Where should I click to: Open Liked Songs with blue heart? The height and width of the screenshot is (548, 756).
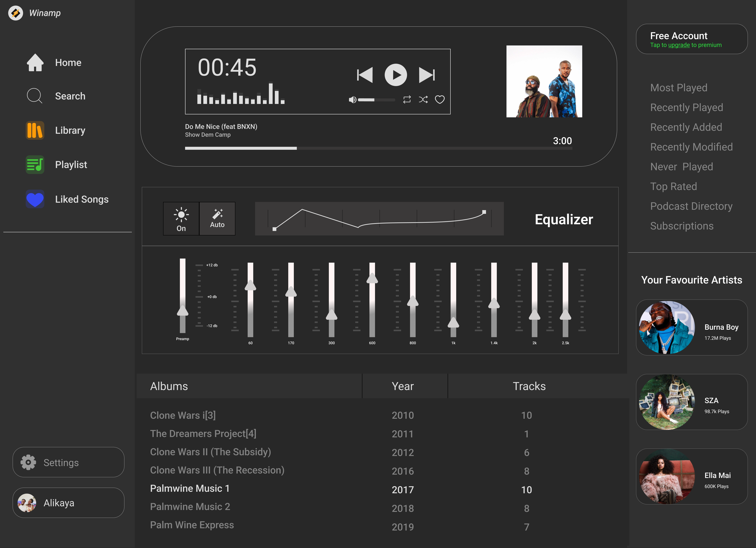[35, 199]
